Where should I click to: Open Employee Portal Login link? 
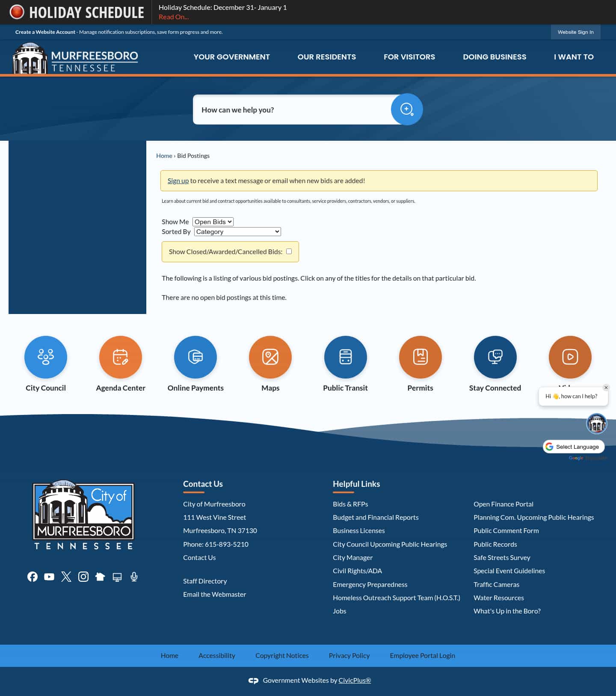tap(422, 655)
